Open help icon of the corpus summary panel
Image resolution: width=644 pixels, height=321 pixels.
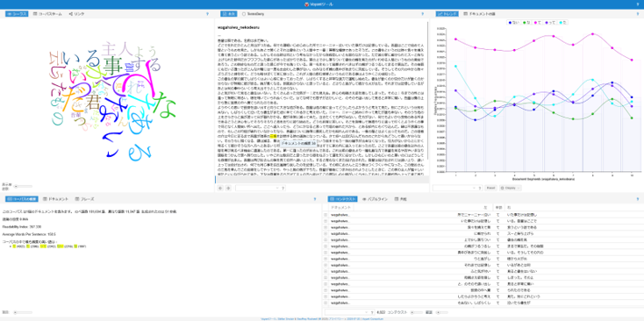(x=315, y=199)
